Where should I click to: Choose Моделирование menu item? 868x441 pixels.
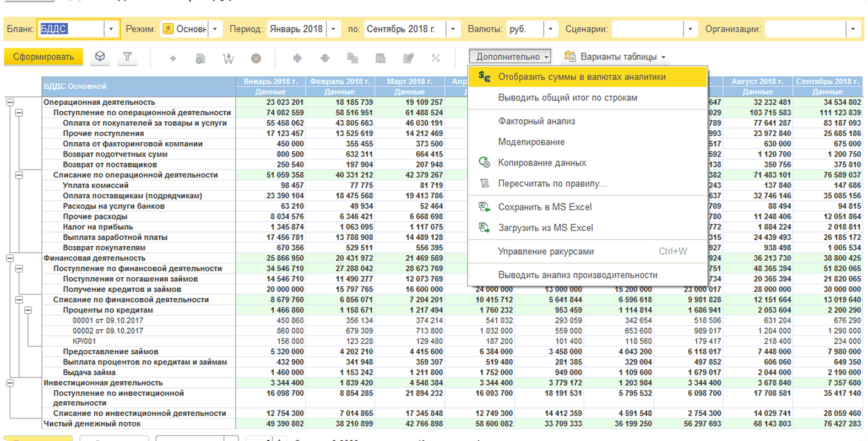click(587, 142)
